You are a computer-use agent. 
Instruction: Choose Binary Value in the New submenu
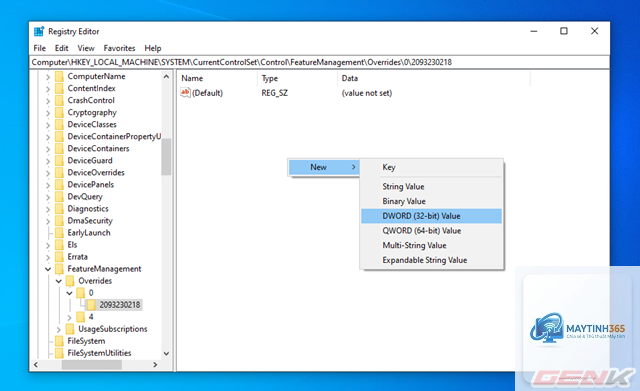431,201
